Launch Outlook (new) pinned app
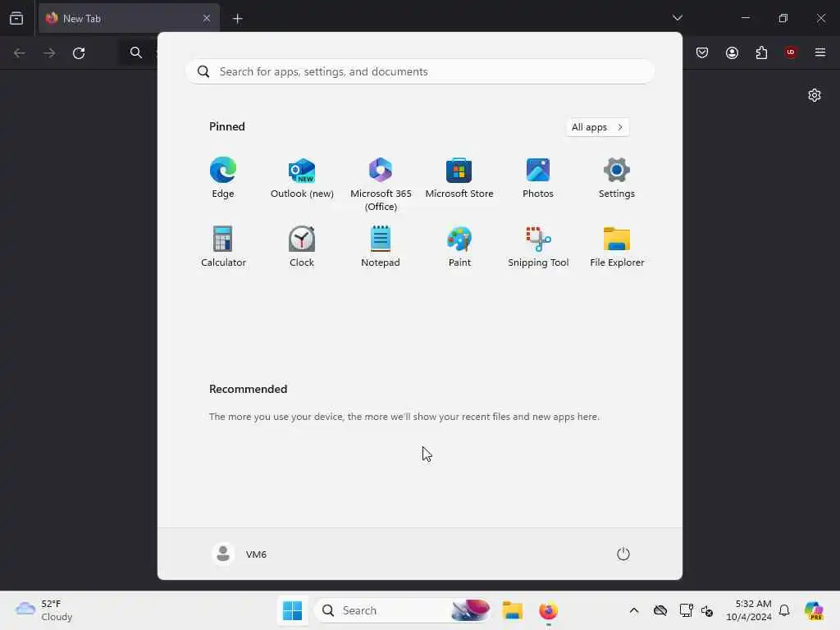This screenshot has height=630, width=840. coord(302,178)
